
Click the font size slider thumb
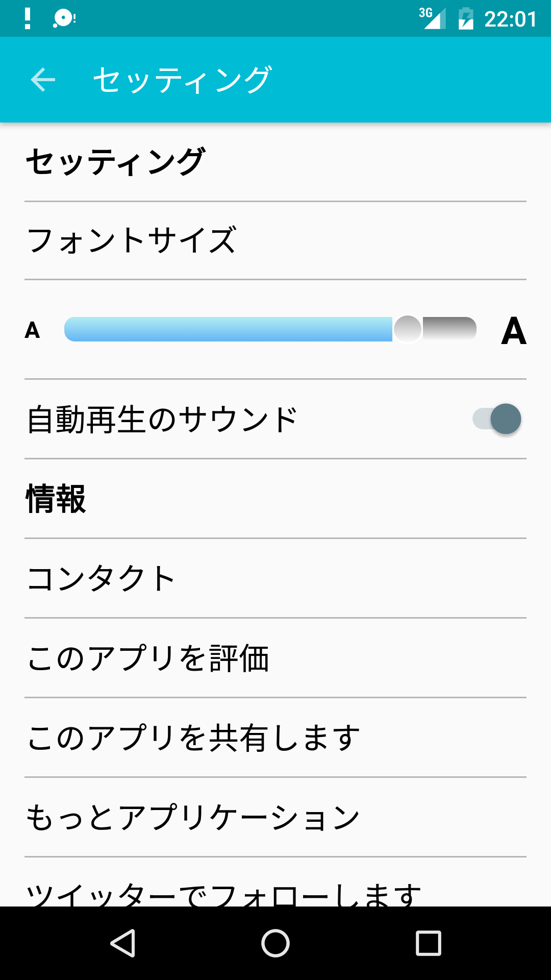coord(408,329)
